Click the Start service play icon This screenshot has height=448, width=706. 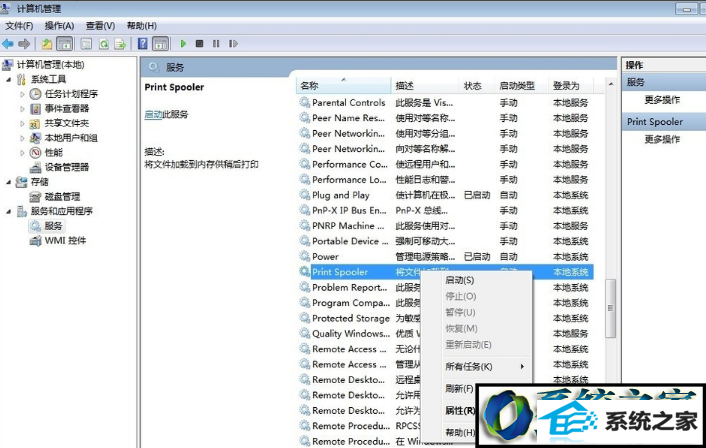click(183, 44)
